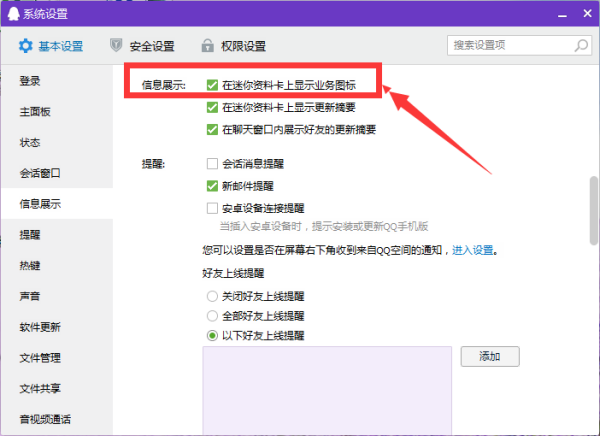Focus the 搜索设置项 search field
Image resolution: width=600 pixels, height=436 pixels.
pos(520,46)
